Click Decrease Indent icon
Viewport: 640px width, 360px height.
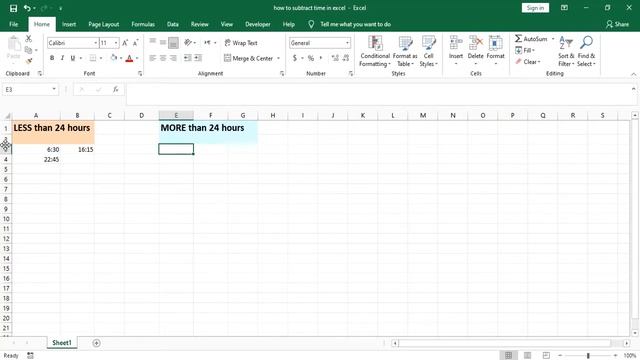click(x=187, y=58)
